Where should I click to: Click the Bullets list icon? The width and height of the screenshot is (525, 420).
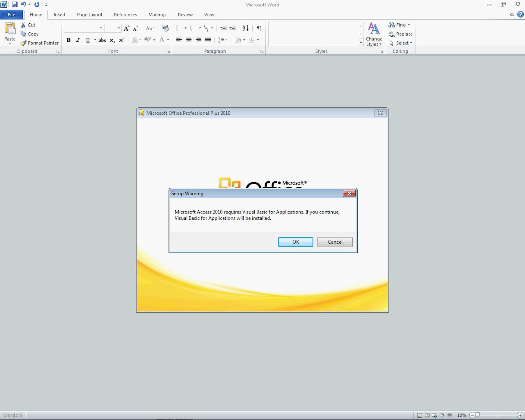pyautogui.click(x=179, y=28)
